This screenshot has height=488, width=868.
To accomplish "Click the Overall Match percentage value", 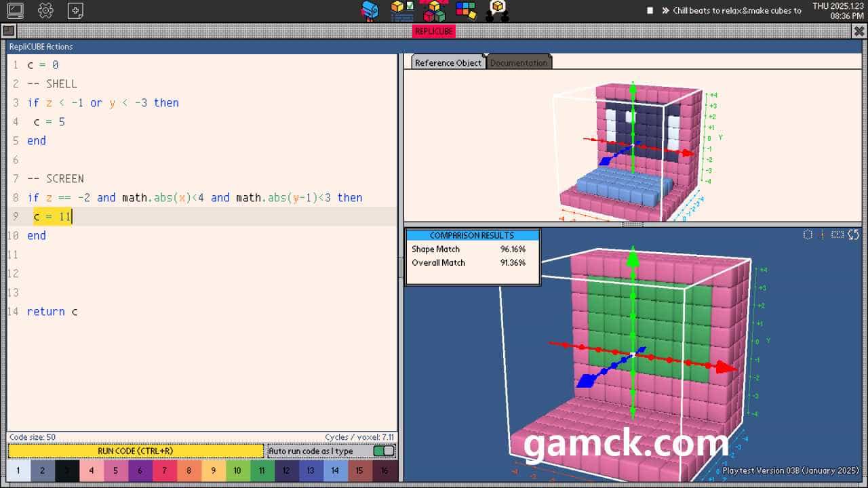I will coord(513,262).
